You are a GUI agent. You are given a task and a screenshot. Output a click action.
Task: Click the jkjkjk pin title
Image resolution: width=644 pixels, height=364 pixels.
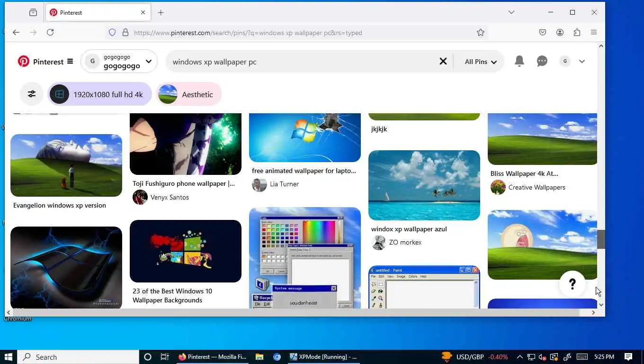pos(379,129)
